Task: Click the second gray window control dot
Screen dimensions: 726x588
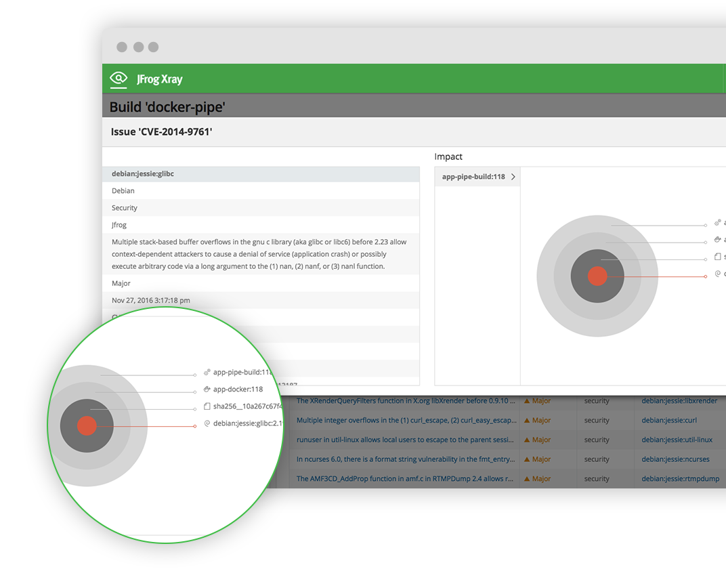Action: point(138,47)
